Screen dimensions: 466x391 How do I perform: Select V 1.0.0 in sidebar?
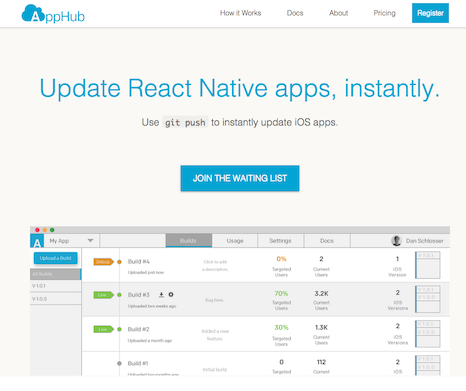tap(55, 299)
